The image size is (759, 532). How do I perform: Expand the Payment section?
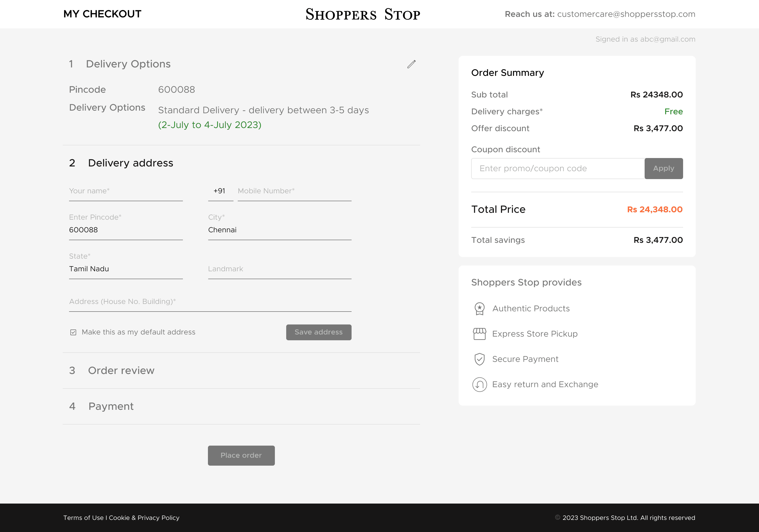[241, 406]
